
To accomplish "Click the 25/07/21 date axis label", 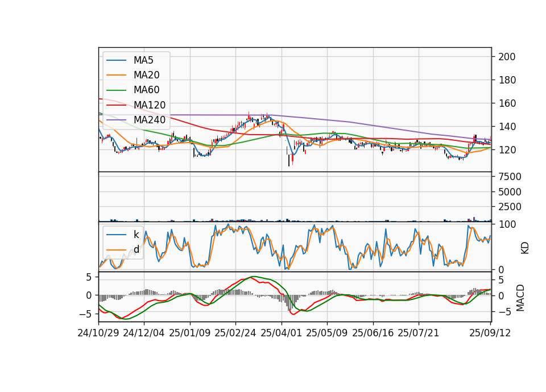I will click(x=418, y=333).
